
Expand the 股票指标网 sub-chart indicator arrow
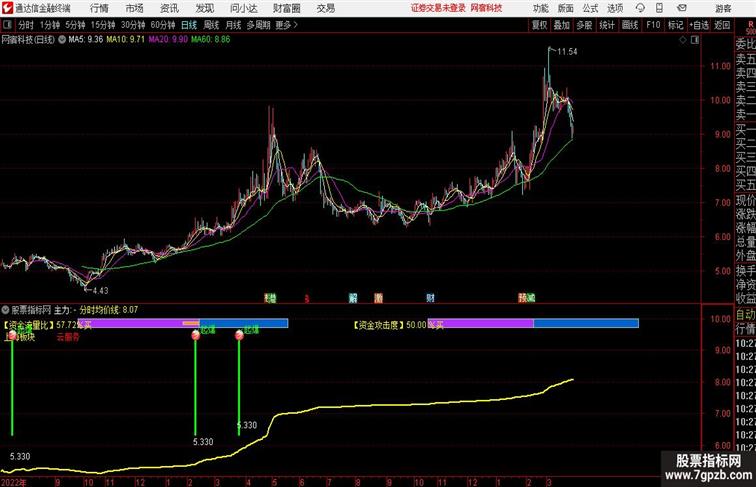[x=5, y=310]
